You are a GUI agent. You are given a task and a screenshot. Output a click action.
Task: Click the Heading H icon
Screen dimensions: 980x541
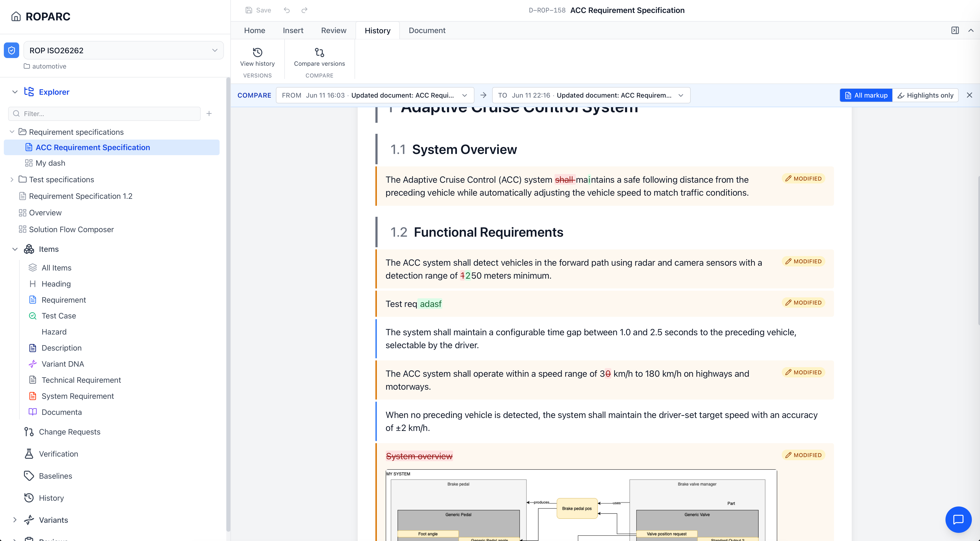[33, 284]
